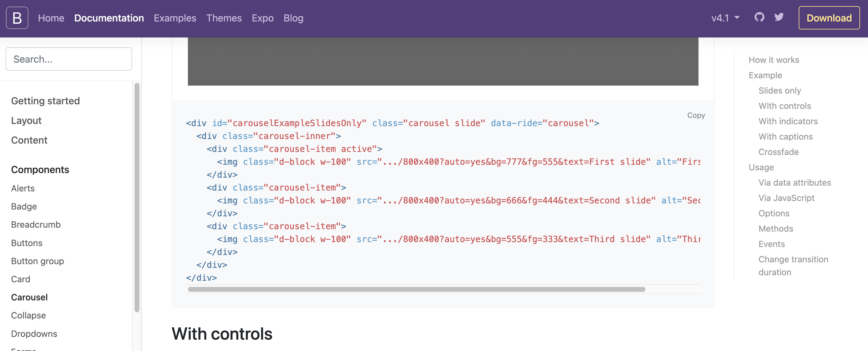Click the 'carousel-item active' code line

(x=294, y=149)
